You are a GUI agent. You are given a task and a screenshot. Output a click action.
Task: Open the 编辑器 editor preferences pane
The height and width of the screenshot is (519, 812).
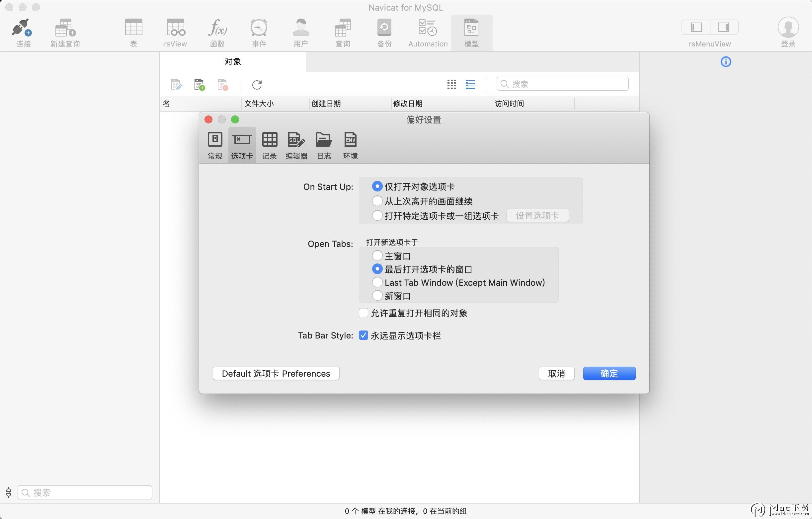coord(296,146)
